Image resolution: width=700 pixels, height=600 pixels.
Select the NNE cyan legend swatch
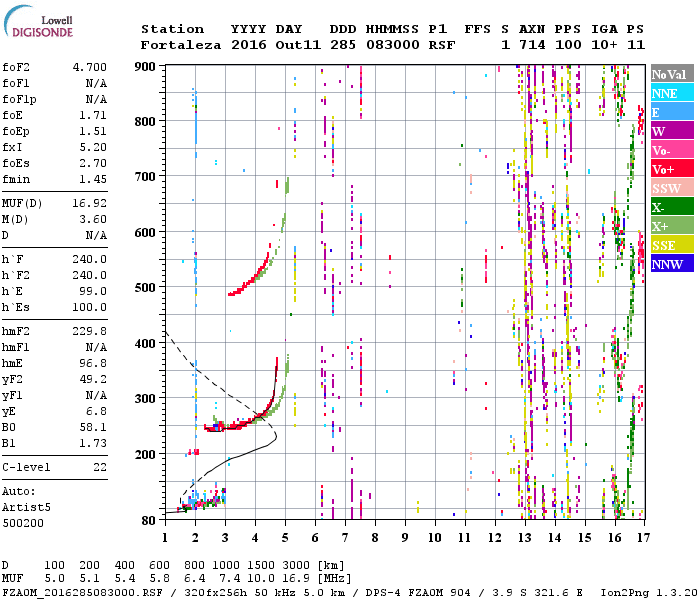click(672, 93)
